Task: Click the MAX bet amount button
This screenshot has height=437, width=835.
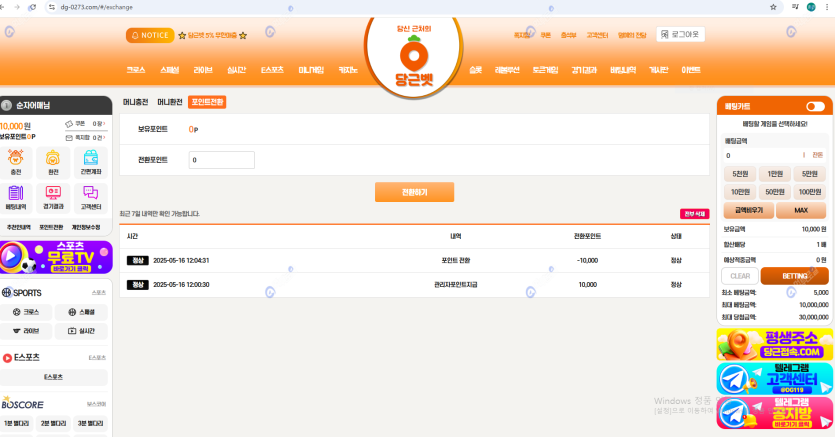Action: (x=800, y=210)
